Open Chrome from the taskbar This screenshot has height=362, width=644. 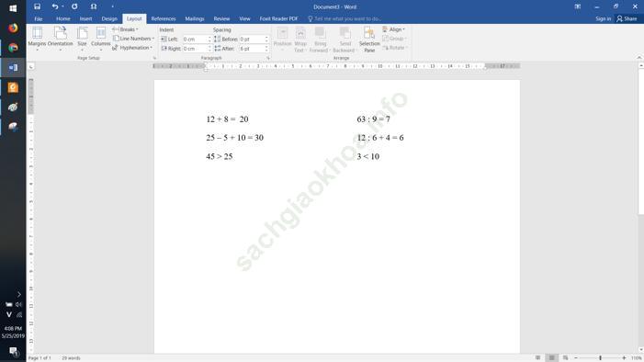click(x=13, y=48)
